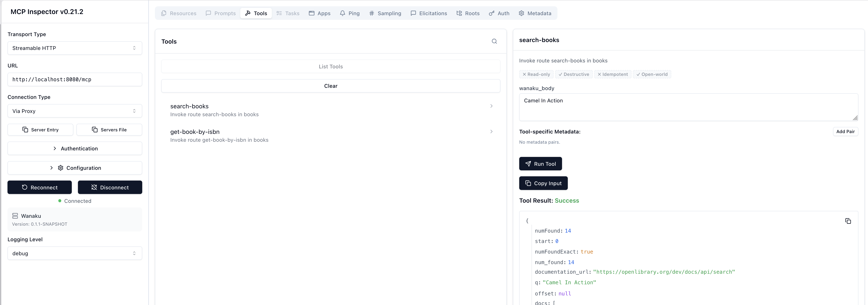Go to the Metadata tab

(535, 13)
